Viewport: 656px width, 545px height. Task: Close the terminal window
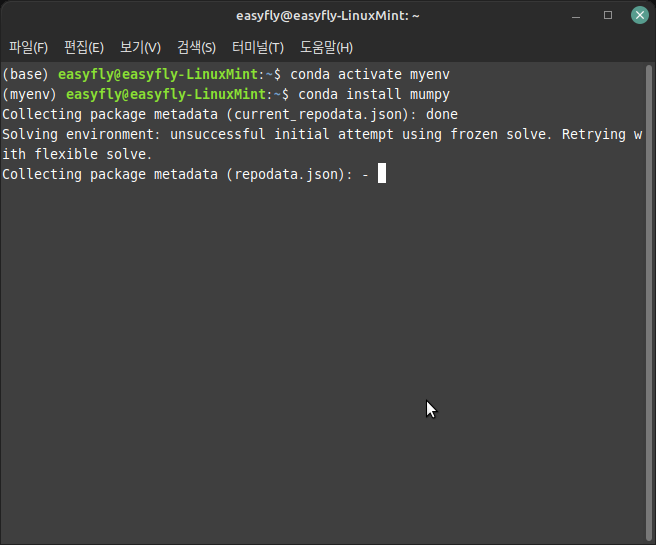click(640, 15)
